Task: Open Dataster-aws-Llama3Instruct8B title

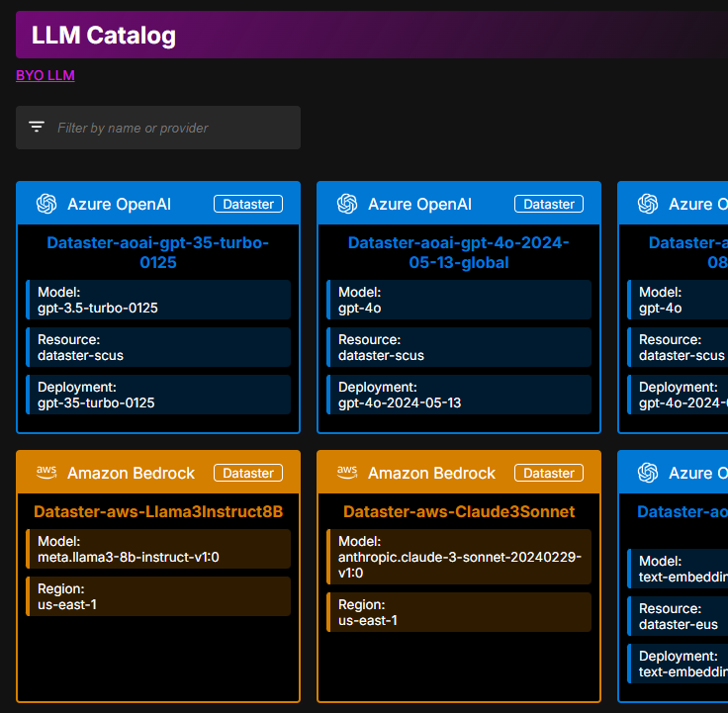Action: [158, 511]
